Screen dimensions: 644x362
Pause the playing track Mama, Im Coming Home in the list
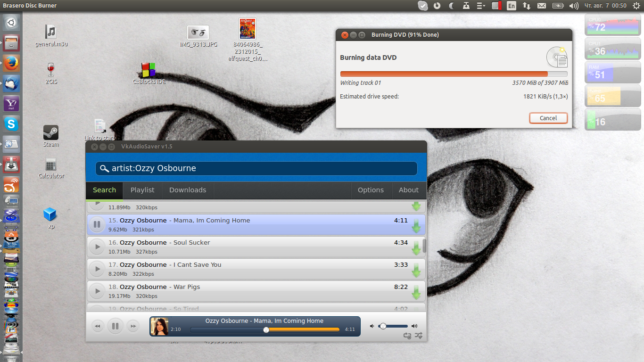pyautogui.click(x=97, y=225)
